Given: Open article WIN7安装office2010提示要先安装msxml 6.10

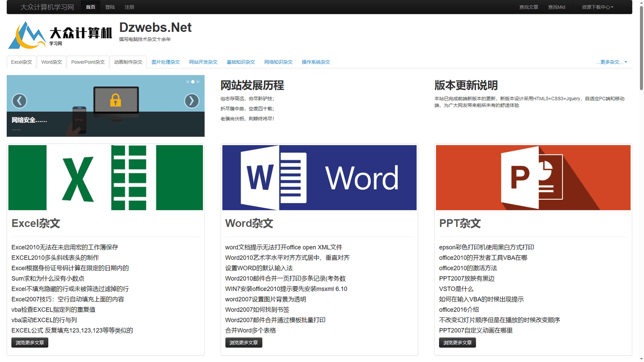Looking at the screenshot, I should [286, 289].
